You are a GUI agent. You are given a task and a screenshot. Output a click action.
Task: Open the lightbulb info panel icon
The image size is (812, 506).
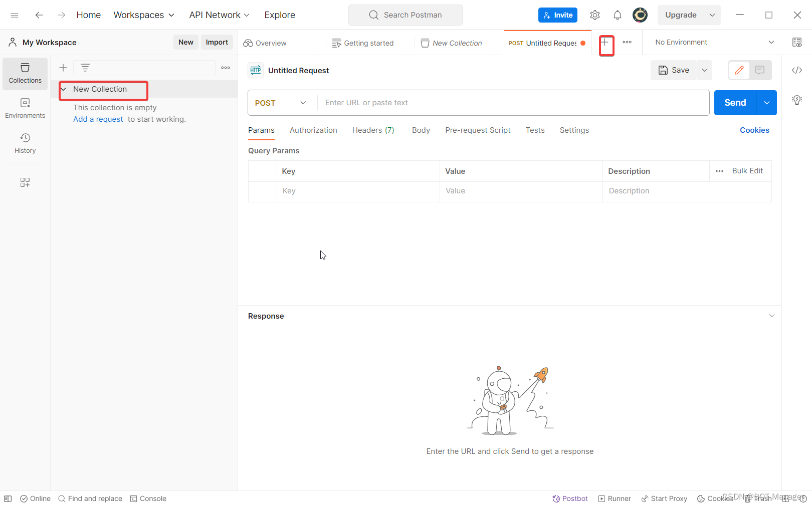(797, 100)
